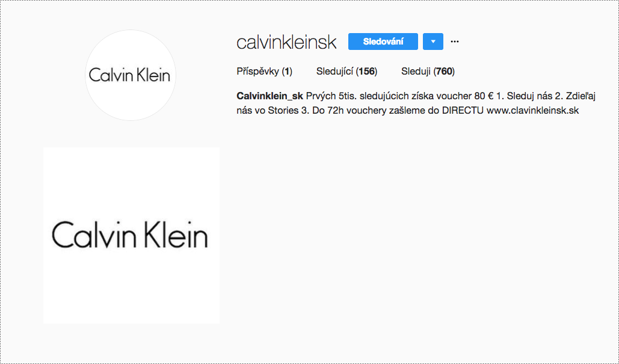Screen dimensions: 619x364
Task: Click the word DIRECTU in the bio
Action: point(462,111)
